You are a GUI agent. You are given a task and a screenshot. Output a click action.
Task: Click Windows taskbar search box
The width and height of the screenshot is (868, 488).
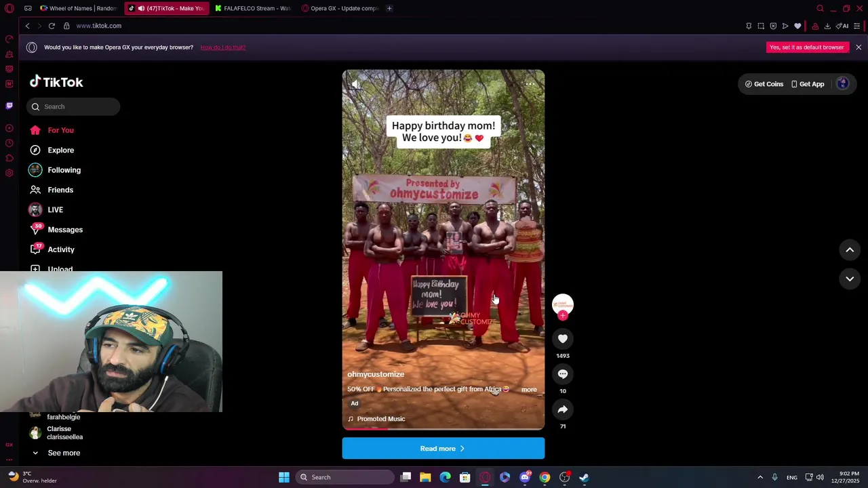[346, 477]
